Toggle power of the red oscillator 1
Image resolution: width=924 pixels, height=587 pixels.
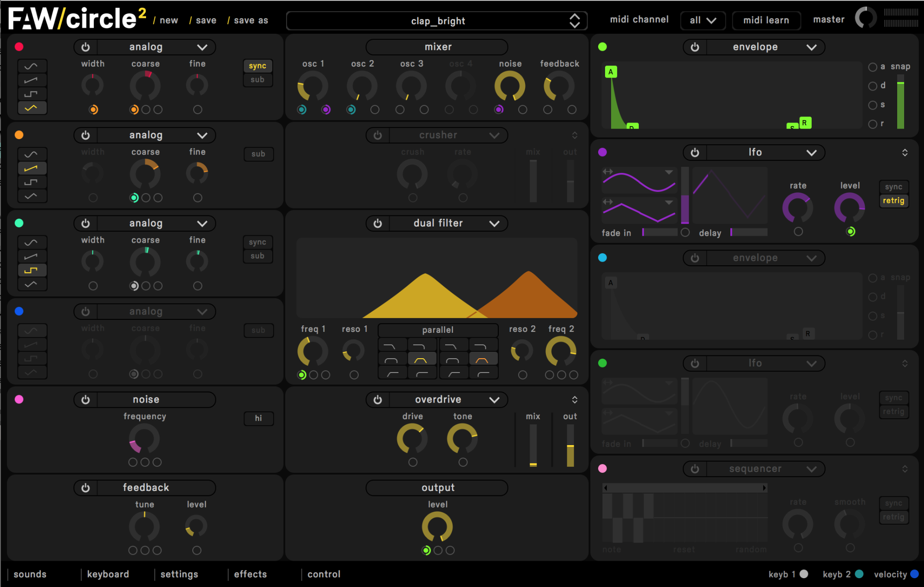[86, 47]
